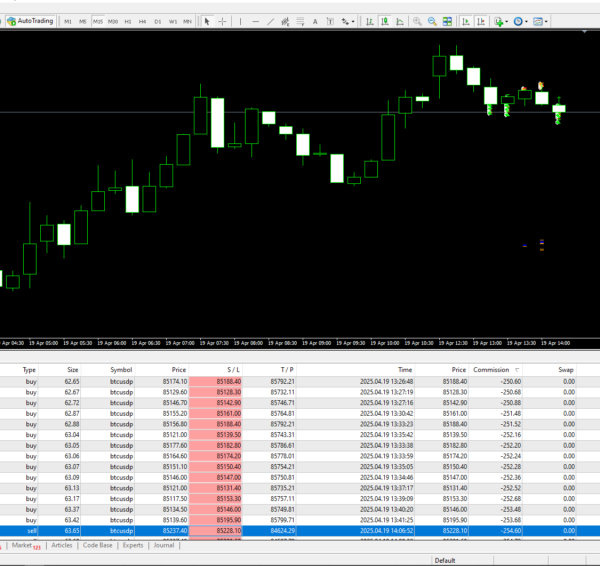Switch chart to candlestick mode
Screen dimensions: 600x566
[386, 20]
